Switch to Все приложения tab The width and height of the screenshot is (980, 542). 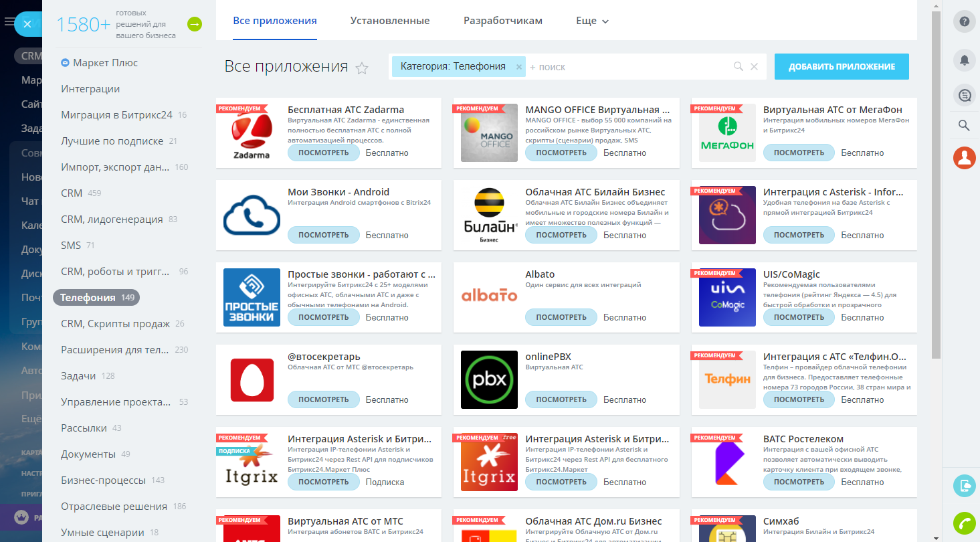click(275, 21)
